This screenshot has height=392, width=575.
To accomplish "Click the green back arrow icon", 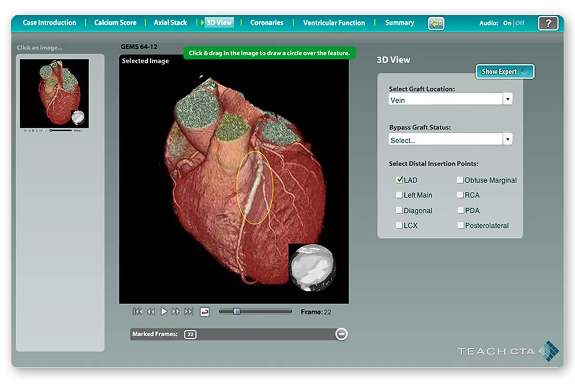I will pos(436,23).
